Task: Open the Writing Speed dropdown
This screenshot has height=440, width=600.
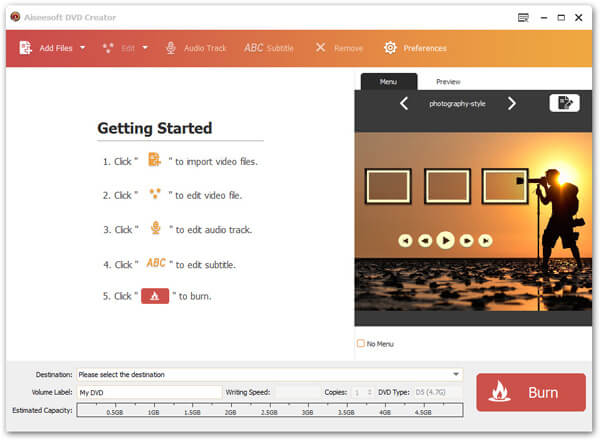Action: coord(298,392)
